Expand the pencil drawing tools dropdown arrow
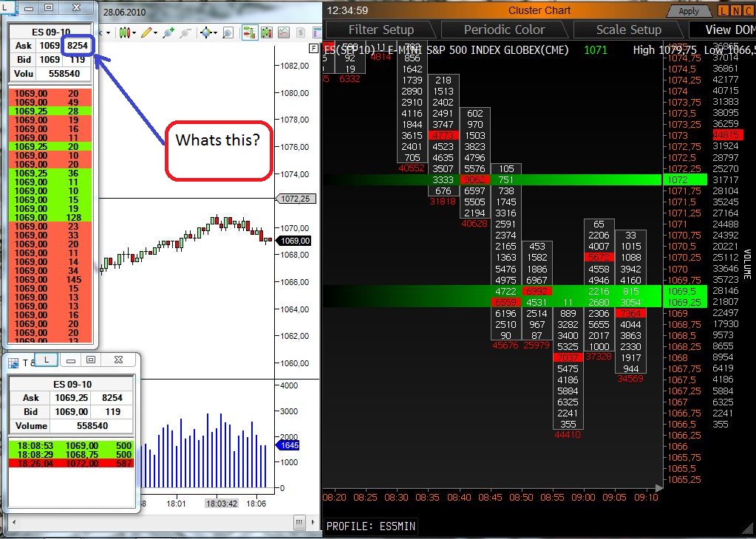756x539 pixels. pyautogui.click(x=157, y=33)
